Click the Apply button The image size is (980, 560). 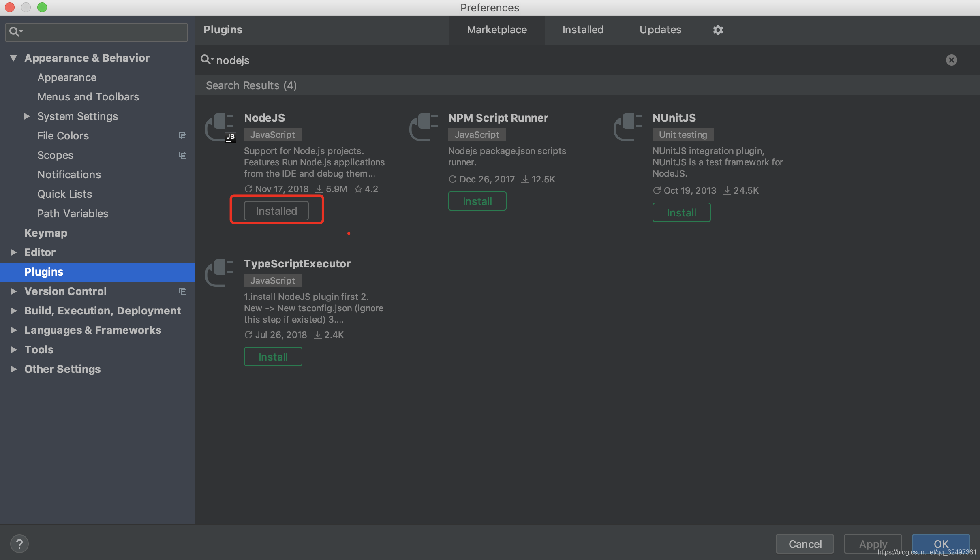(873, 544)
